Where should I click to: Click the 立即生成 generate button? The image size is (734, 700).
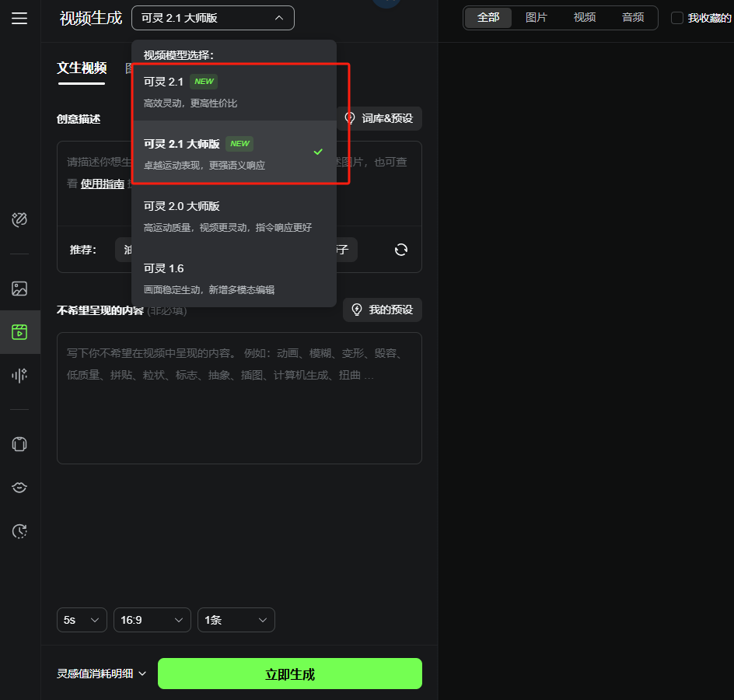(x=289, y=673)
